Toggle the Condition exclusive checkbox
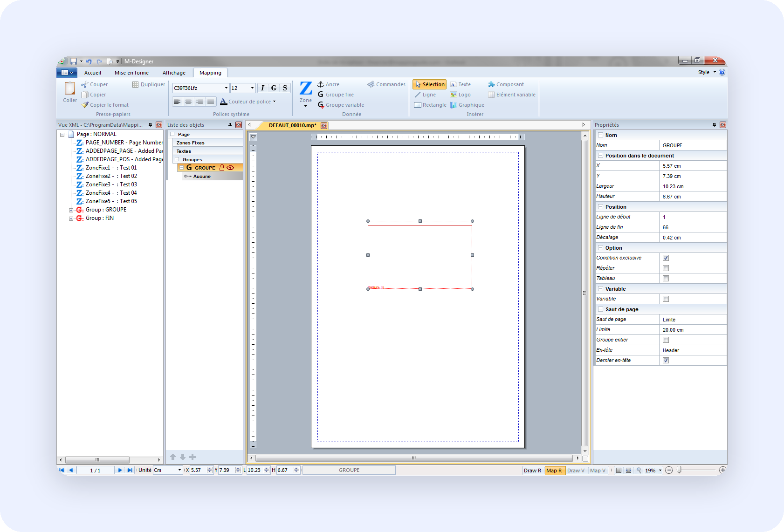Viewport: 784px width, 532px height. [666, 258]
